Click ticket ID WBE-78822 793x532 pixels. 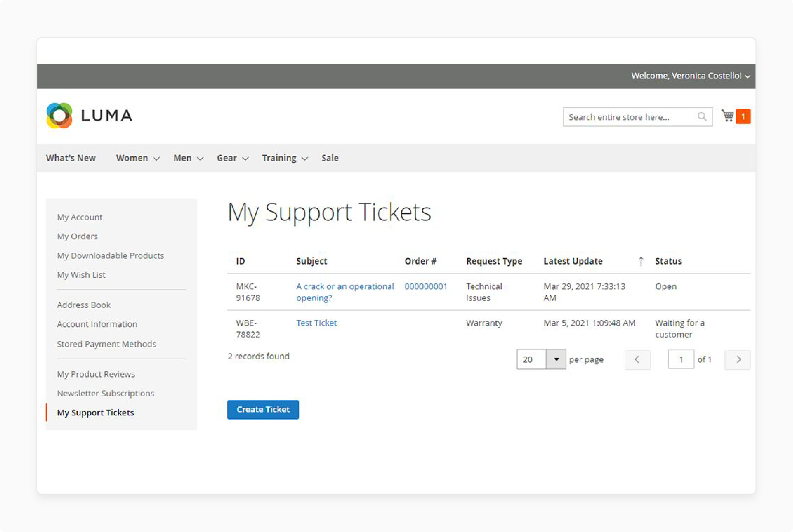248,329
